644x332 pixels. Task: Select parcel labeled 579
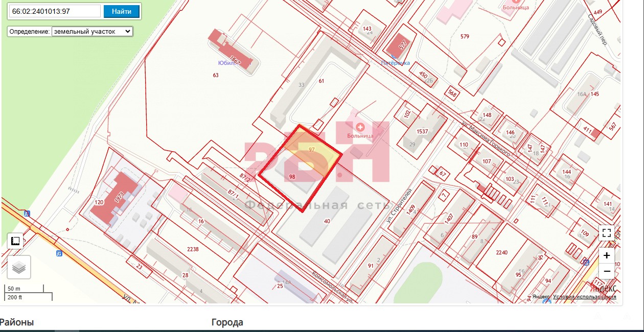click(x=465, y=36)
